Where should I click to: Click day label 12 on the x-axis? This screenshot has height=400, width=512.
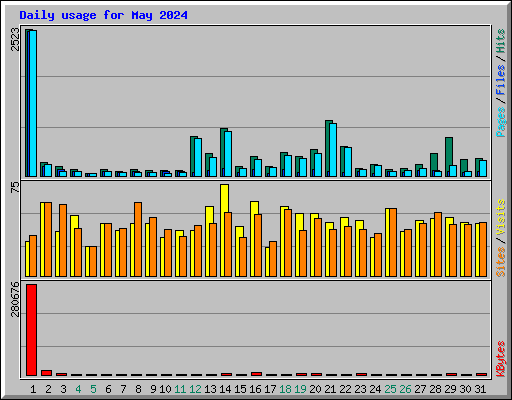point(195,389)
